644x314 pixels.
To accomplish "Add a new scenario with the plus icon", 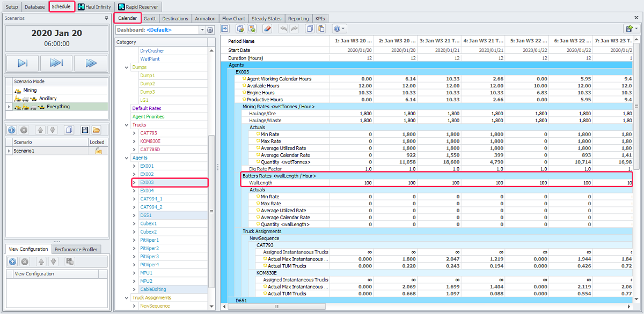I will [x=12, y=130].
